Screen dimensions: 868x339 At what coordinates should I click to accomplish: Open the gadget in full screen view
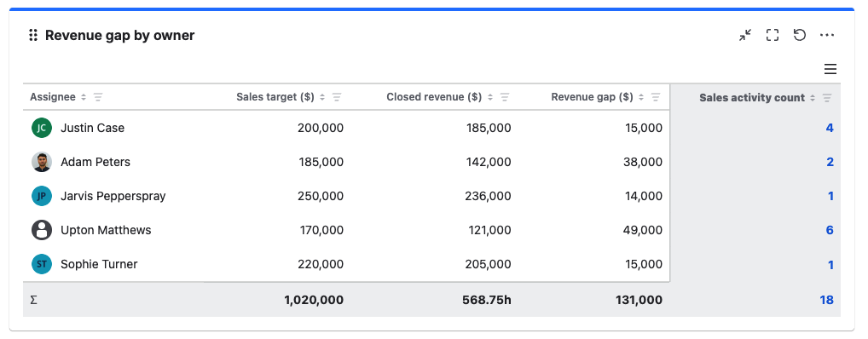773,36
